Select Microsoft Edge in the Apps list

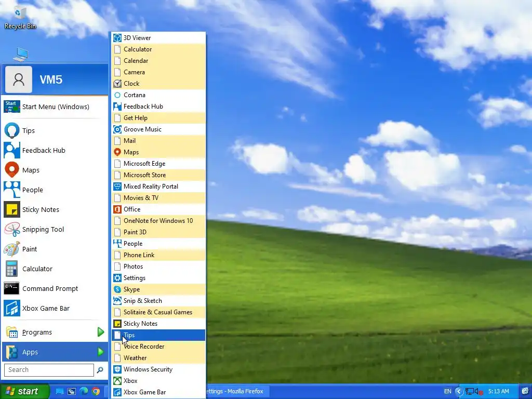tap(158, 164)
